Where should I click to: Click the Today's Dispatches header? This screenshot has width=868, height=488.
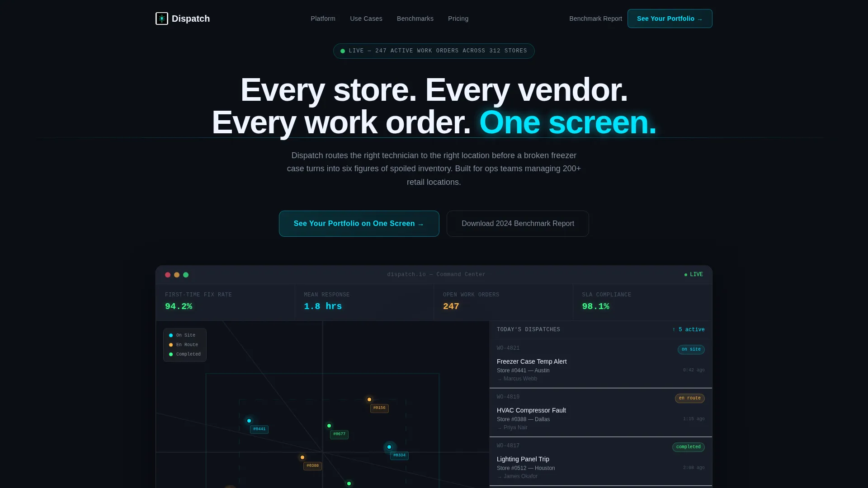[528, 330]
